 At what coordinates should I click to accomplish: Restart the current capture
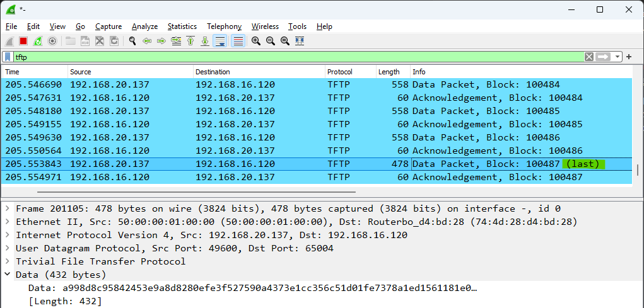[38, 41]
